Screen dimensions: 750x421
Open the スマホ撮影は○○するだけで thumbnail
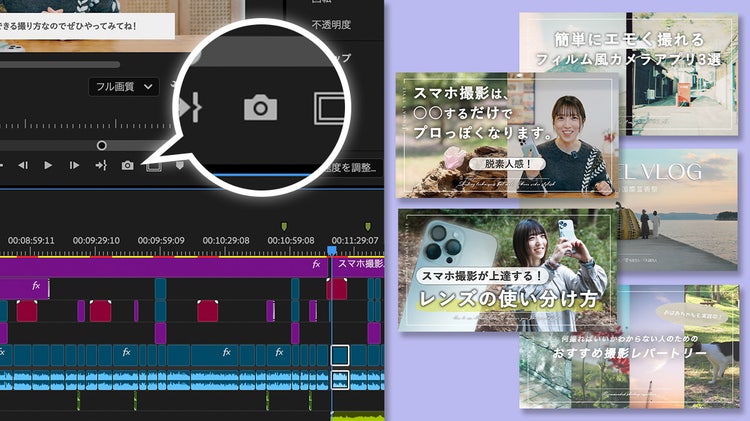coord(507,135)
